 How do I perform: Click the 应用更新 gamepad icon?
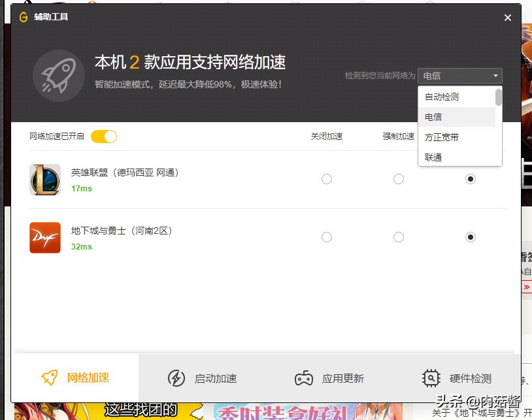point(304,378)
